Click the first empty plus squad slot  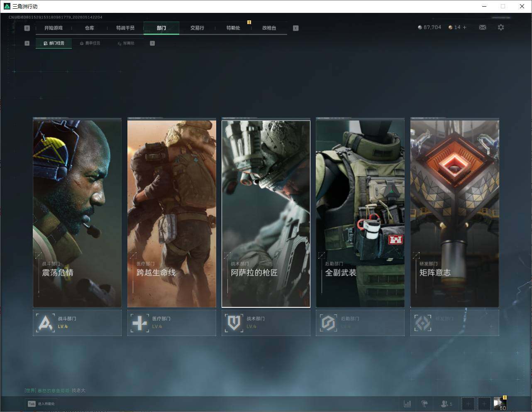[x=468, y=404]
